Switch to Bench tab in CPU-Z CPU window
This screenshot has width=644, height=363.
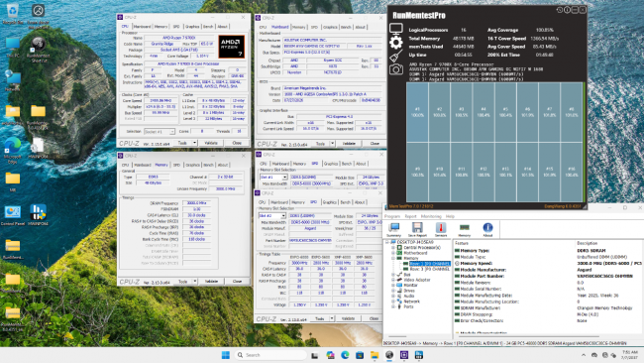point(208,27)
